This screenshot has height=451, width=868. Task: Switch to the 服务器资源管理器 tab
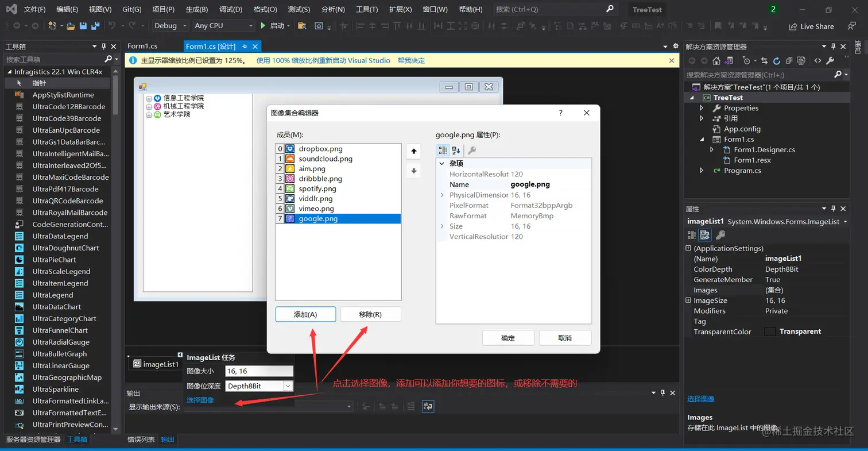click(x=33, y=440)
